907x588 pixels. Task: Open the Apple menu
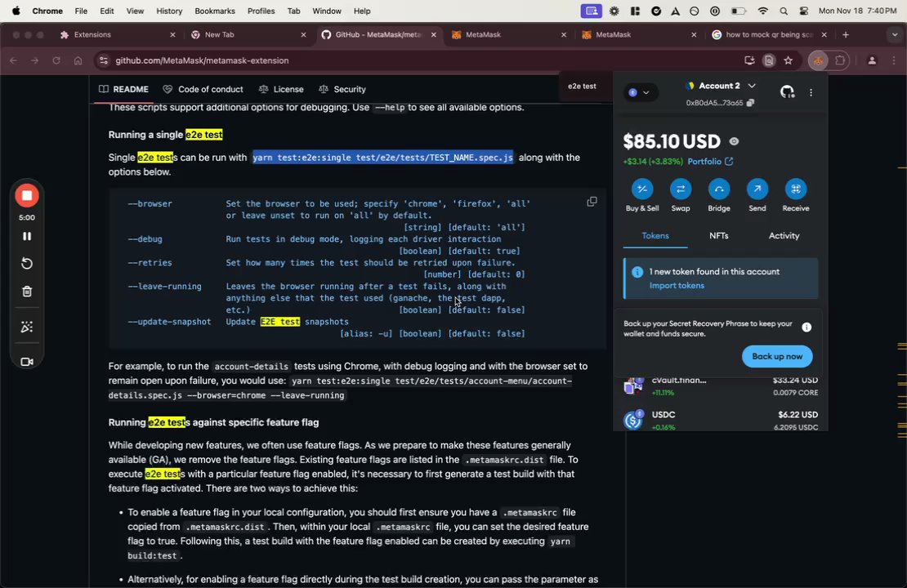click(16, 11)
